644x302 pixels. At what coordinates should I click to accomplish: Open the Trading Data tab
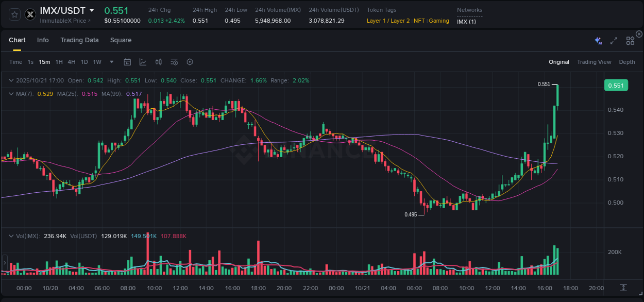(x=79, y=40)
